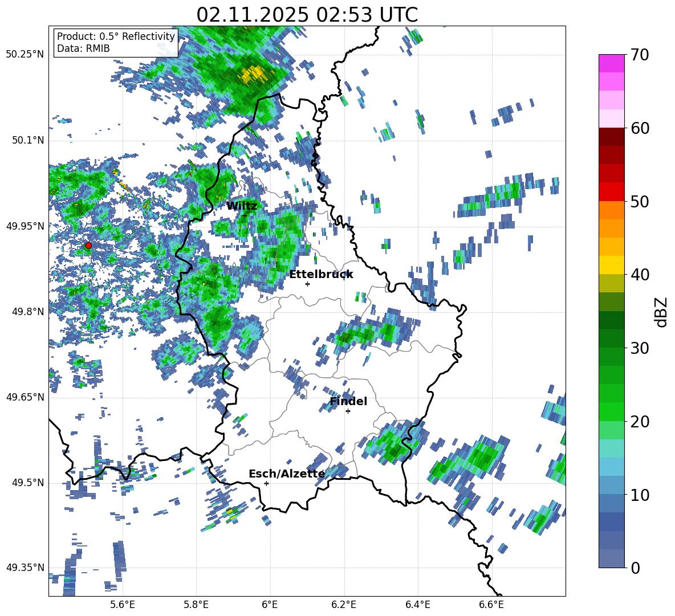The width and height of the screenshot is (675, 616).
Task: Click the 49.65°N latitude label
Action: coord(25,397)
